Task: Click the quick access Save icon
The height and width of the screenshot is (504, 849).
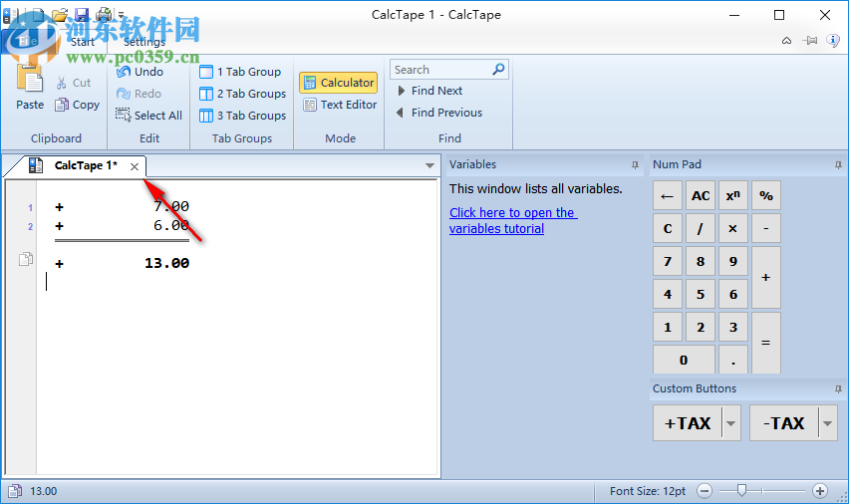Action: [x=82, y=15]
